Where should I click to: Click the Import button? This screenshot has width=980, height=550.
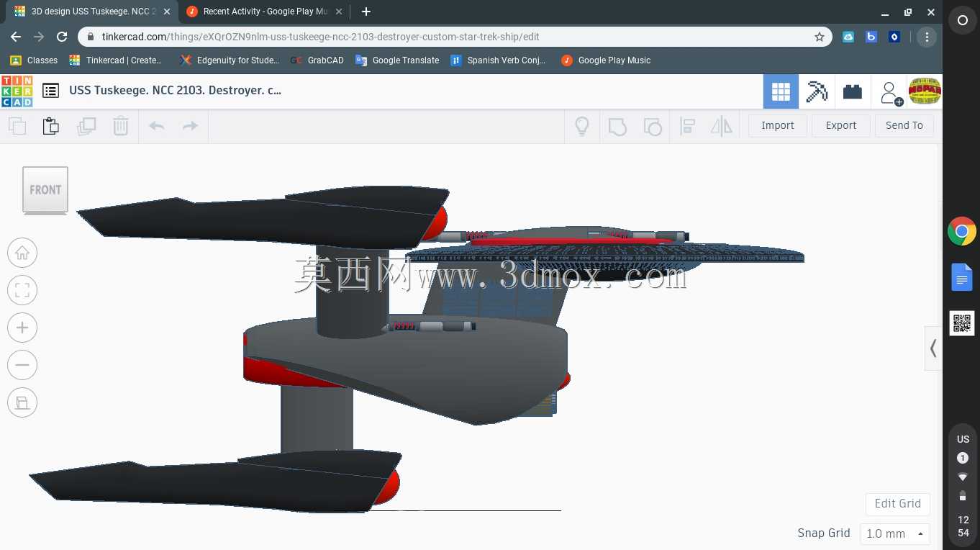[778, 125]
